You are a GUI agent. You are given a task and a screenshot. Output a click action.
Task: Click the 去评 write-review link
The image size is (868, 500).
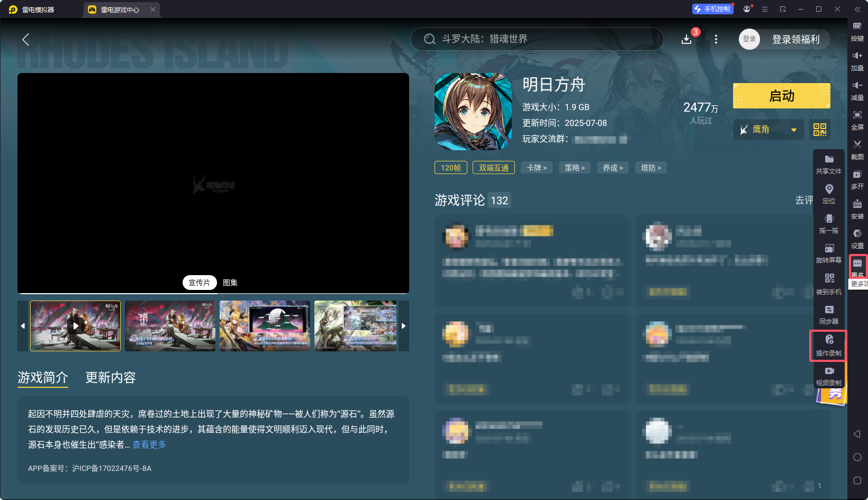coord(804,200)
